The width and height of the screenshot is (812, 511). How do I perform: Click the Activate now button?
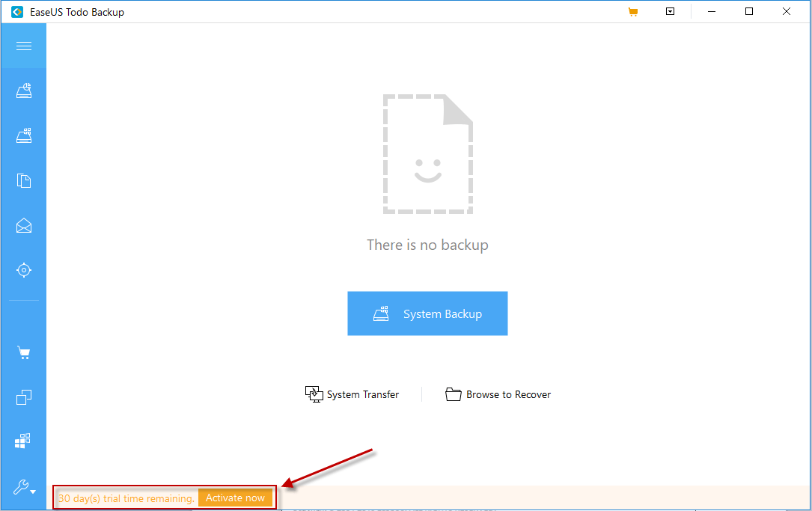click(235, 498)
